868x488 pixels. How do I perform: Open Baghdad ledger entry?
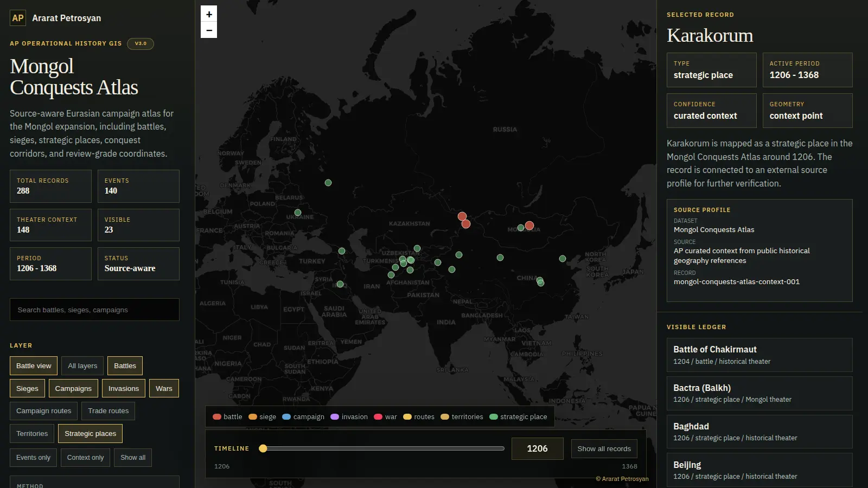(x=759, y=432)
